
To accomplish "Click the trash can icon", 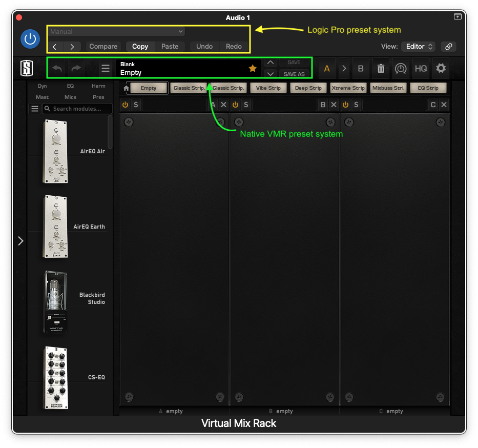I will (x=381, y=68).
